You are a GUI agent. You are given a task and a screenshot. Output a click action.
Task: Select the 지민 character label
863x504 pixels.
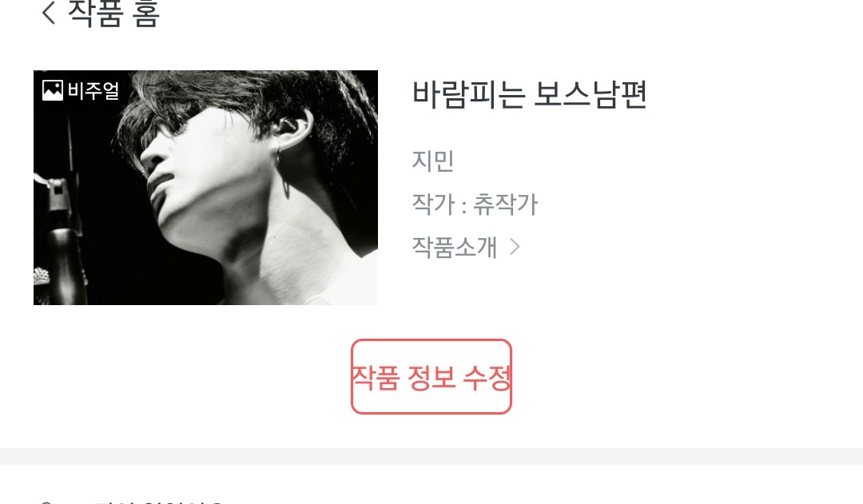point(432,161)
